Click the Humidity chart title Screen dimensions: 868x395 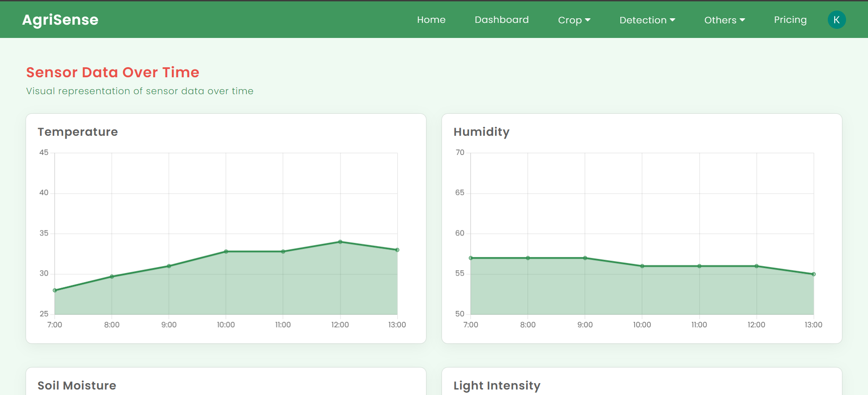481,132
